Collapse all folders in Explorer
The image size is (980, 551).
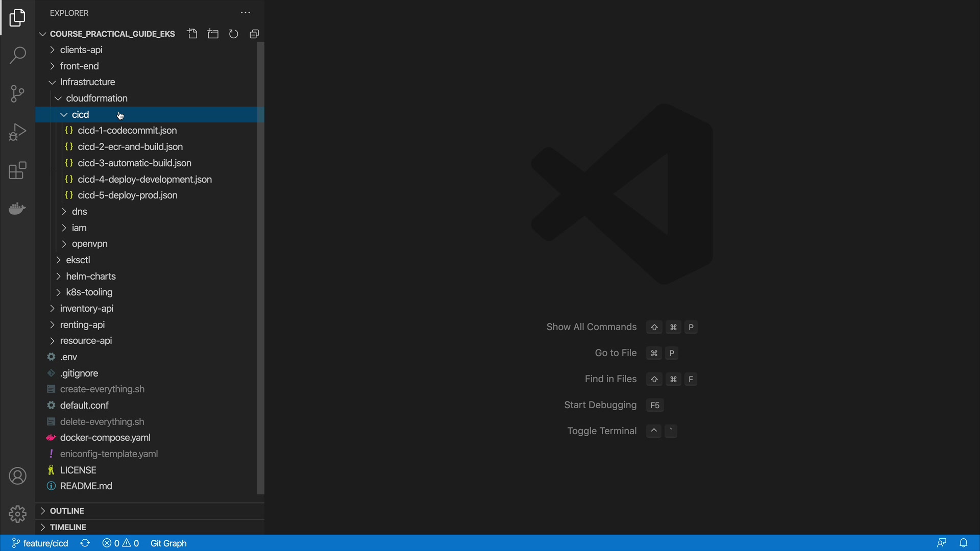[x=254, y=34]
